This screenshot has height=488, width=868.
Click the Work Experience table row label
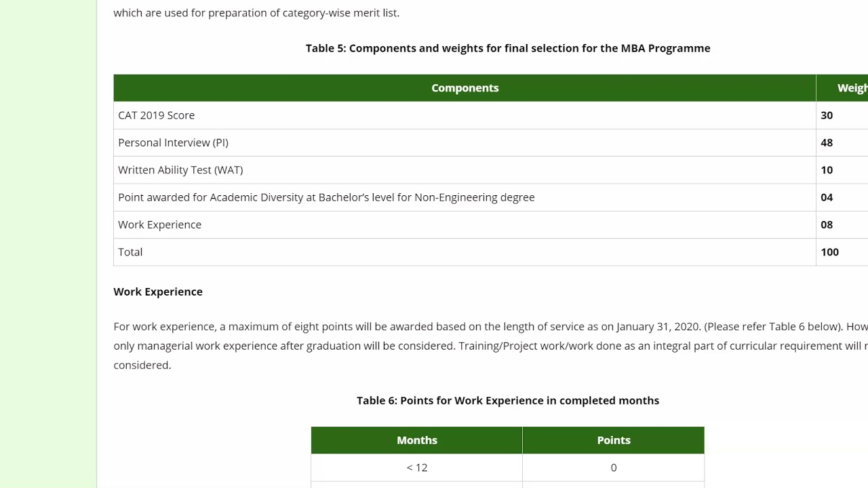coord(159,224)
